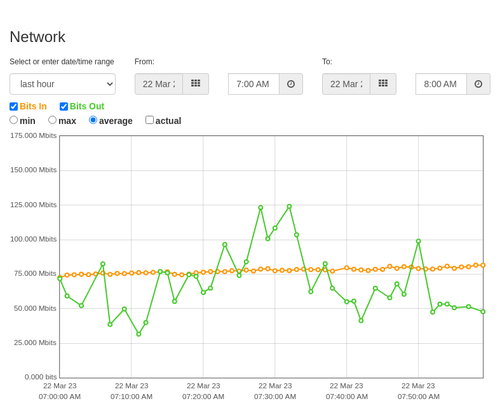
Task: Open the From time clock picker icon
Action: [x=291, y=84]
